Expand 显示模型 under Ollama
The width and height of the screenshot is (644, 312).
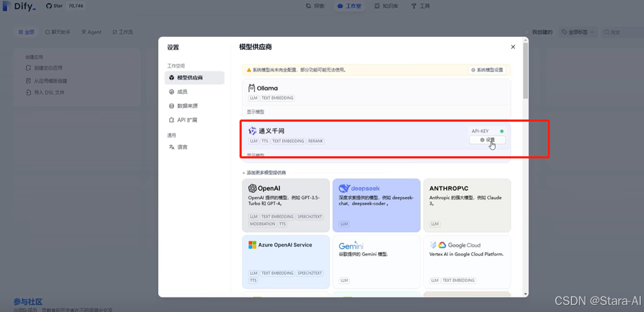tap(255, 112)
